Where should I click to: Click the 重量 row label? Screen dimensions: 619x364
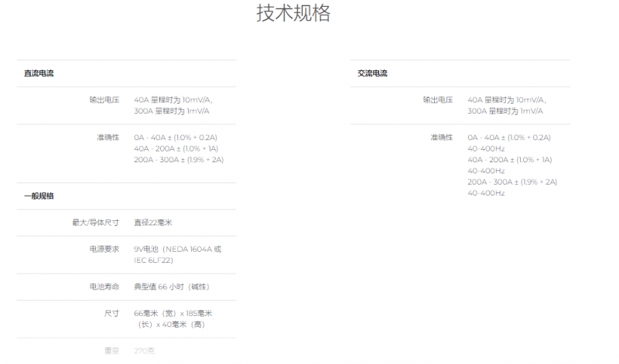click(111, 351)
